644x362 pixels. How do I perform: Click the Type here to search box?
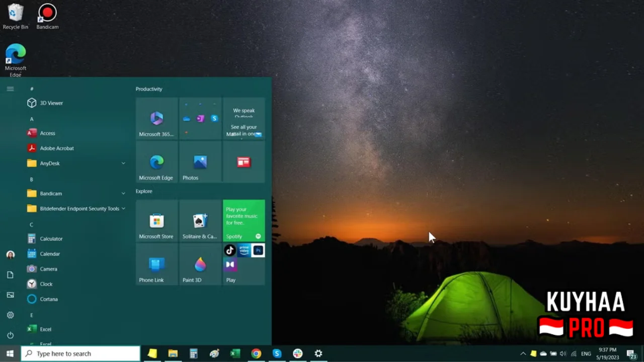pyautogui.click(x=80, y=353)
